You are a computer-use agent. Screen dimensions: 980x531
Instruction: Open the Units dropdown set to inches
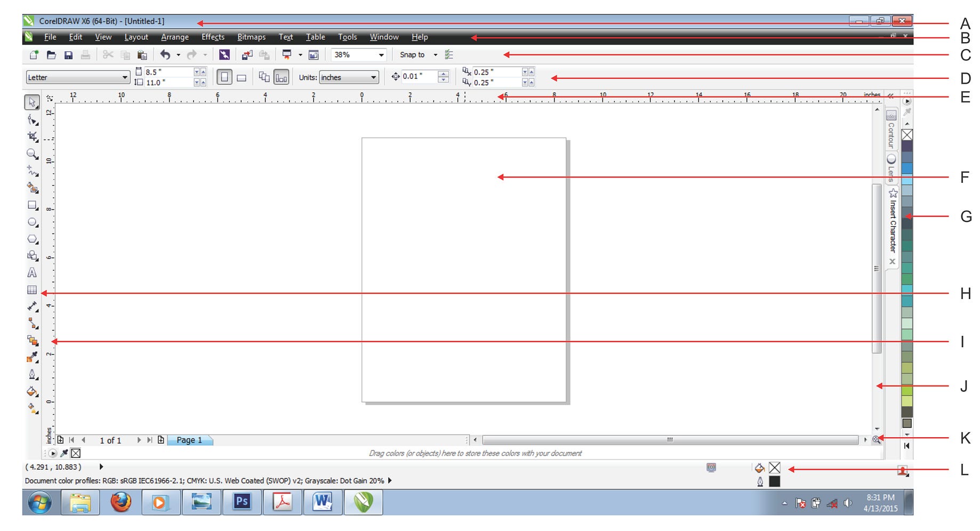tap(348, 77)
